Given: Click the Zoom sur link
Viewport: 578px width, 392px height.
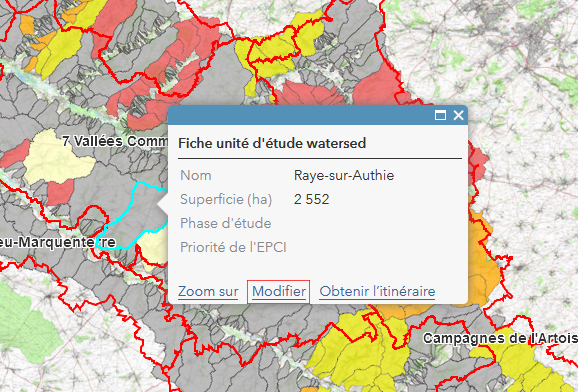Looking at the screenshot, I should tap(208, 291).
